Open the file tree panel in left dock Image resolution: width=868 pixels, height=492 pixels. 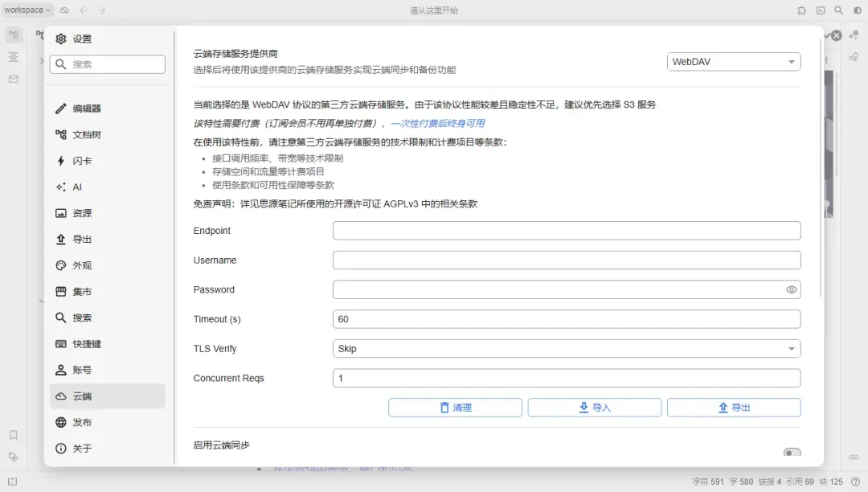click(x=14, y=35)
